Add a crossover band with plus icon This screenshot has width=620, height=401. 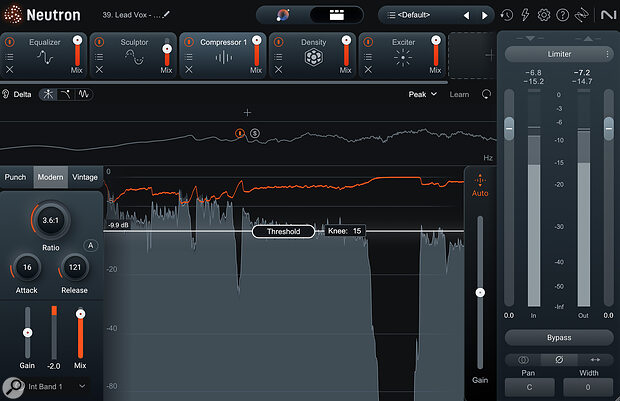point(247,113)
